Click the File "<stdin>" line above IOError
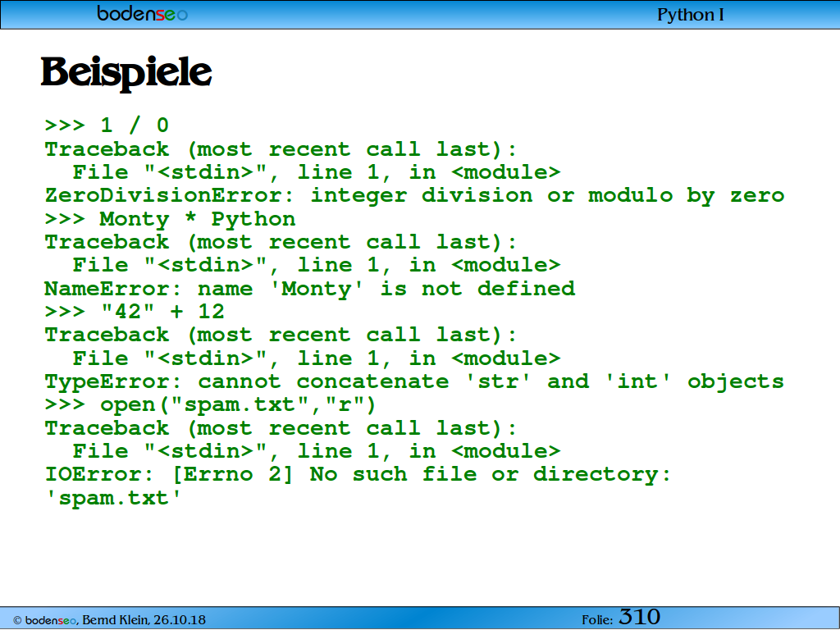 click(316, 452)
